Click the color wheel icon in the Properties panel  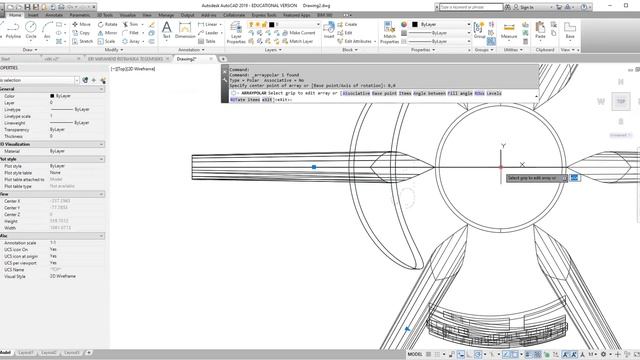tap(404, 24)
